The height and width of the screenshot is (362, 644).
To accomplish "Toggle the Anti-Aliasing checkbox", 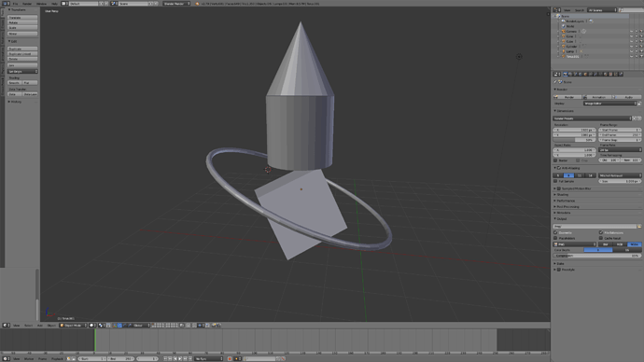I will pos(559,168).
